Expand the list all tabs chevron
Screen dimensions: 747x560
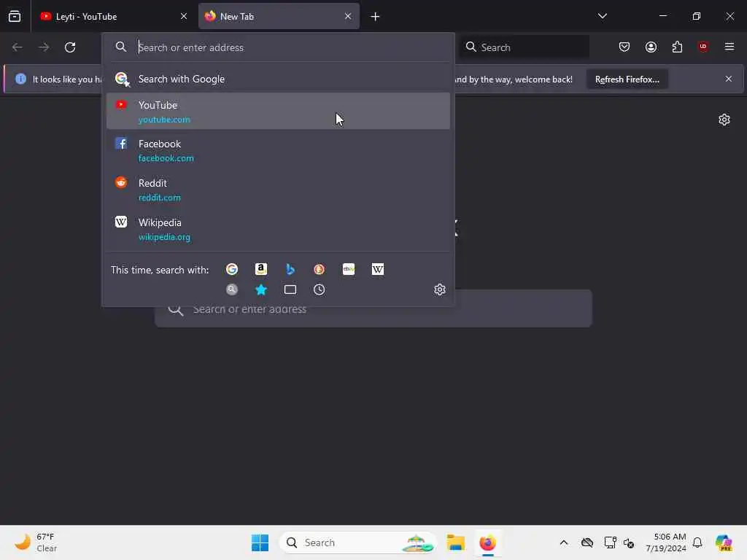pyautogui.click(x=602, y=16)
